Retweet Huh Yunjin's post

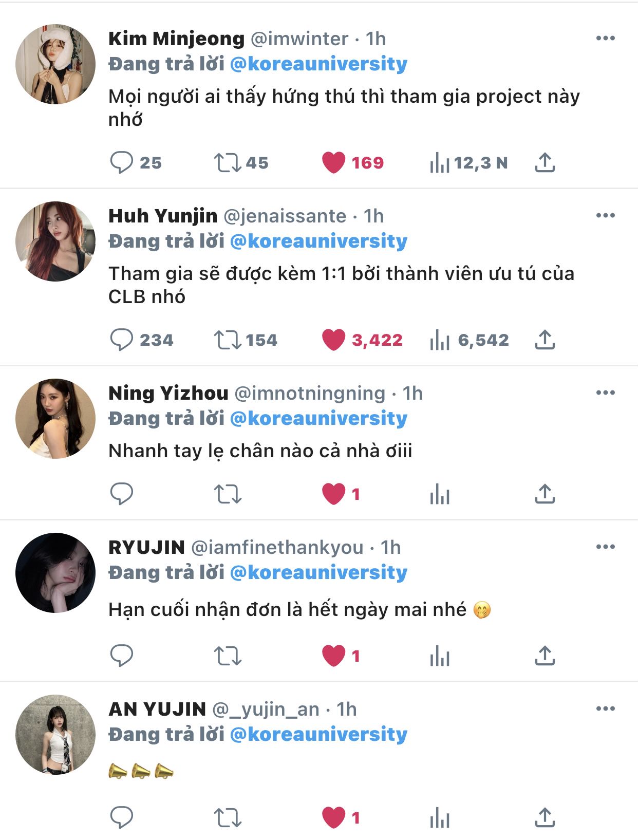click(228, 340)
